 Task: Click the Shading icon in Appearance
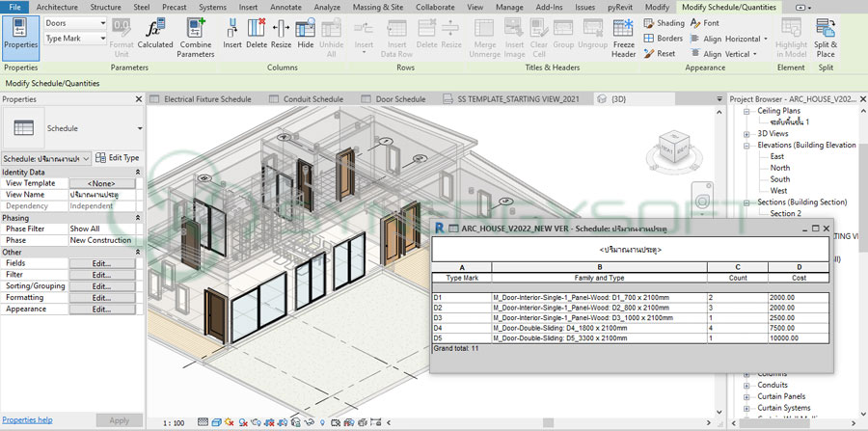coord(649,23)
